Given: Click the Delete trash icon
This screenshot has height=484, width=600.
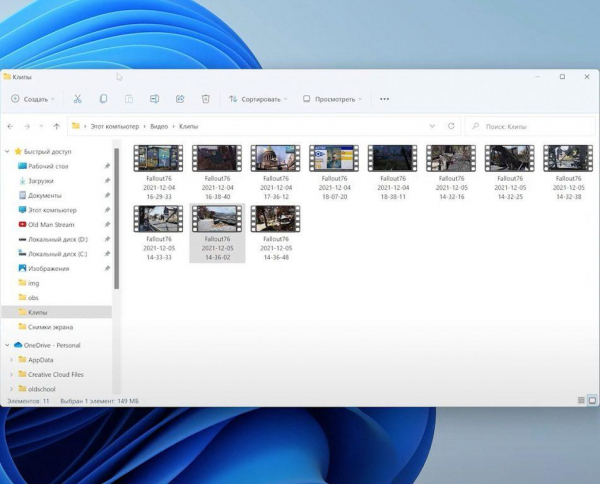Looking at the screenshot, I should (x=205, y=99).
